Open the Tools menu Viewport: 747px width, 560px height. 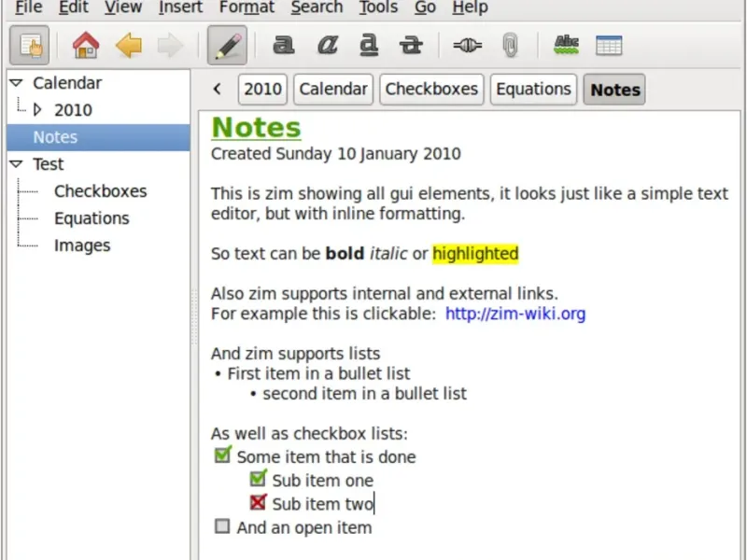[x=378, y=7]
